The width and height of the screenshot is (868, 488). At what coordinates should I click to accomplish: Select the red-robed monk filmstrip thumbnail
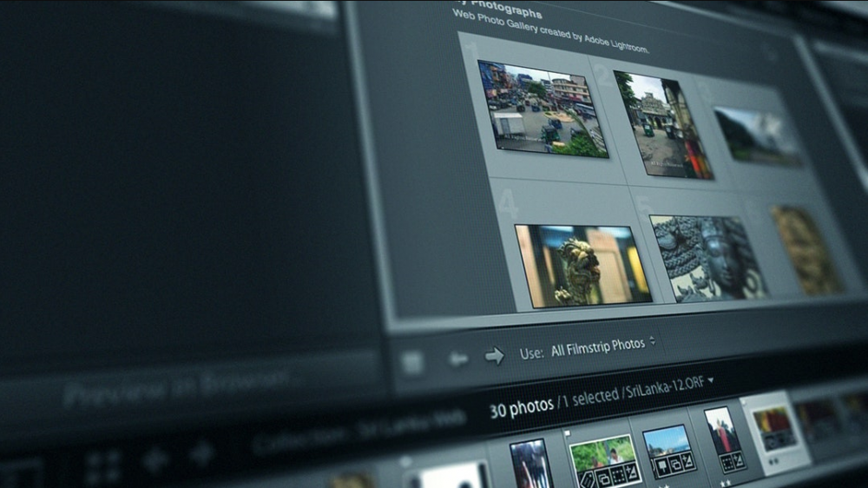(724, 439)
